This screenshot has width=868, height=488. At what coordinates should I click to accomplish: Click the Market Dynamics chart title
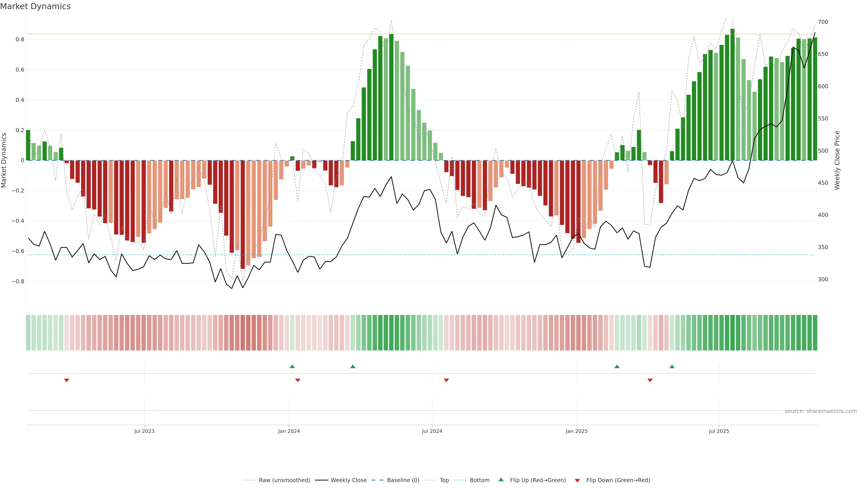click(x=35, y=6)
